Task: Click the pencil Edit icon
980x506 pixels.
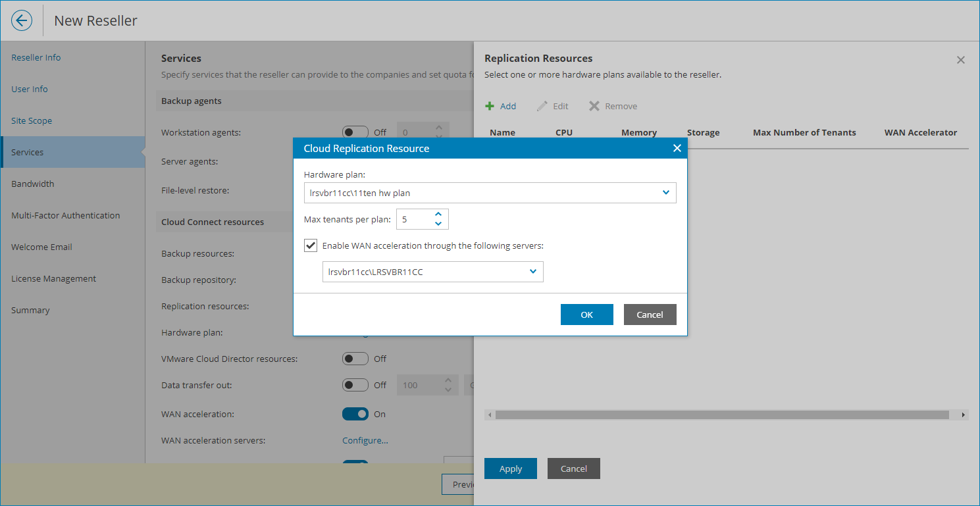Action: pyautogui.click(x=542, y=106)
